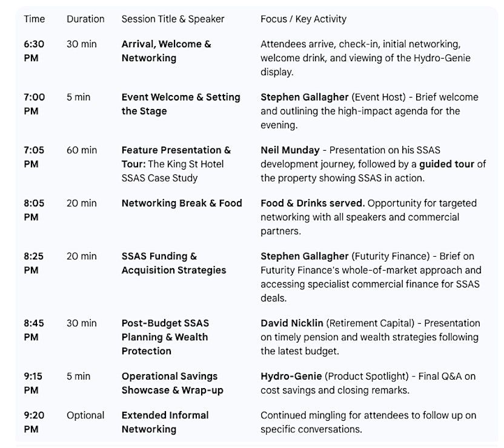Image resolution: width=504 pixels, height=448 pixels.
Task: Click the 60 min duration cell
Action: click(x=82, y=150)
